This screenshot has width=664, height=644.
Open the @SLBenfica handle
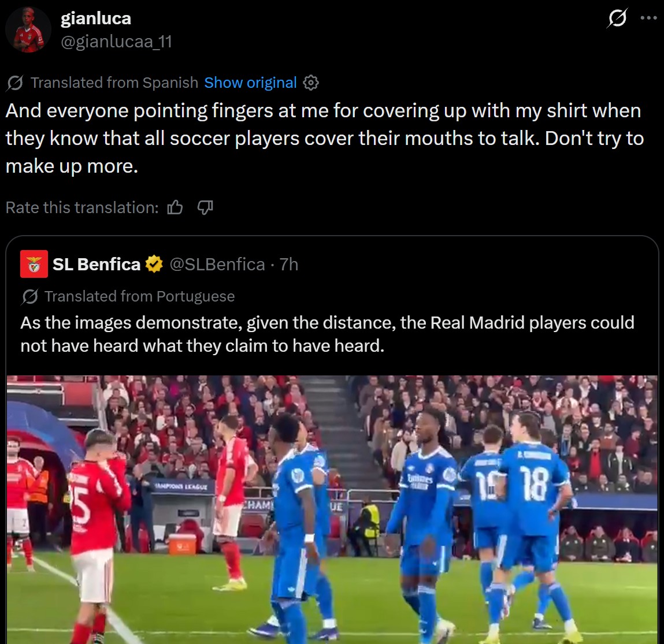tap(217, 264)
